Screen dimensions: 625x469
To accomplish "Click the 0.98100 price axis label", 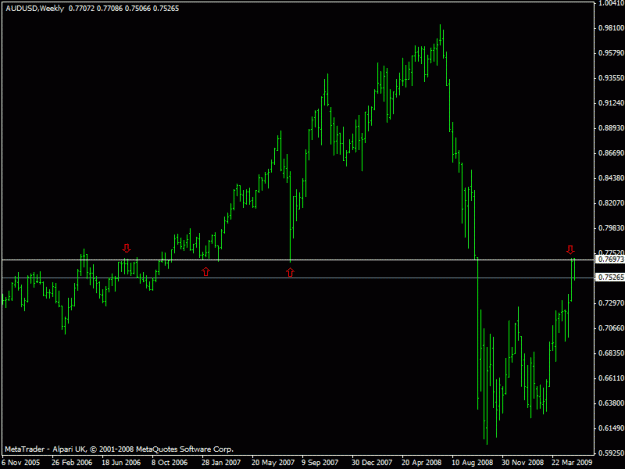I will click(x=611, y=28).
